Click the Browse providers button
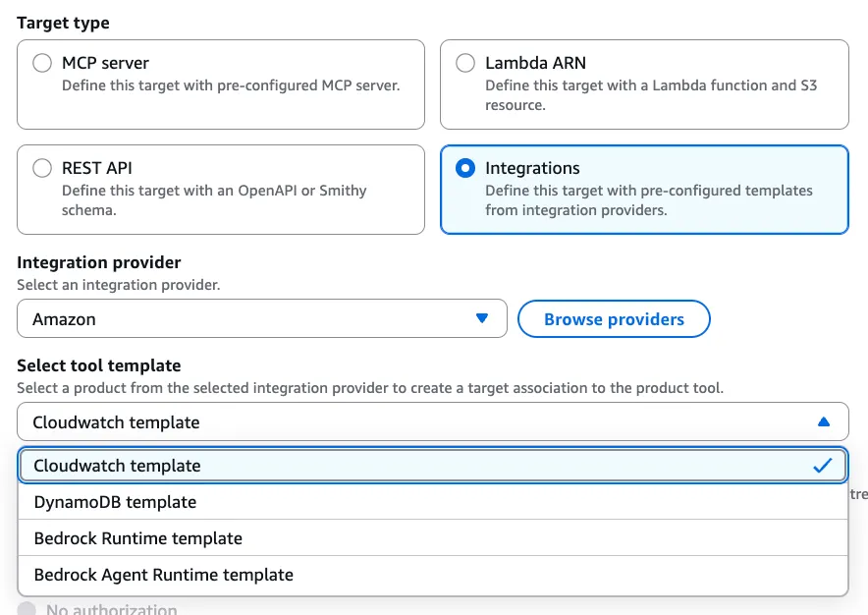 [x=614, y=319]
